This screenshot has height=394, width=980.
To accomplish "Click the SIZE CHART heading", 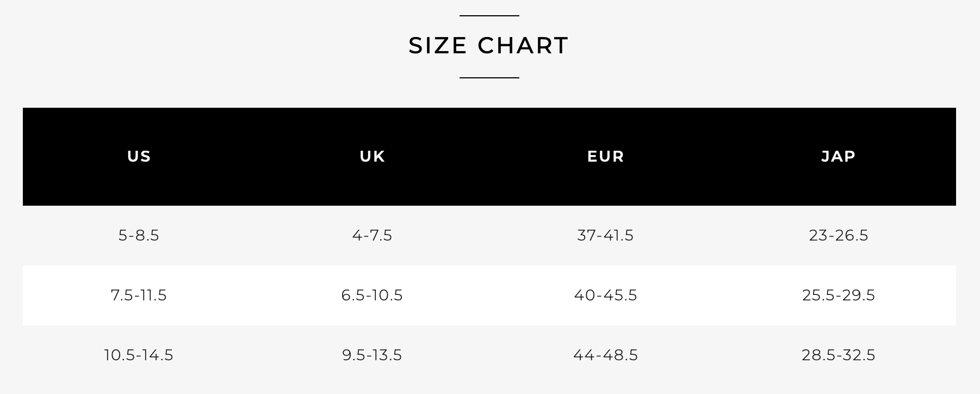I will coord(488,46).
